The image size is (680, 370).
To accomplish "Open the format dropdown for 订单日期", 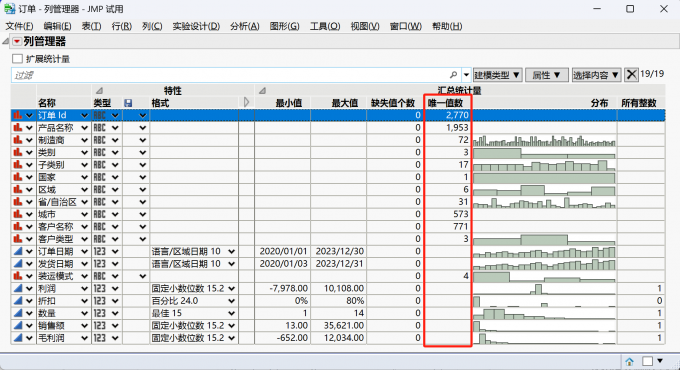I will pyautogui.click(x=232, y=252).
